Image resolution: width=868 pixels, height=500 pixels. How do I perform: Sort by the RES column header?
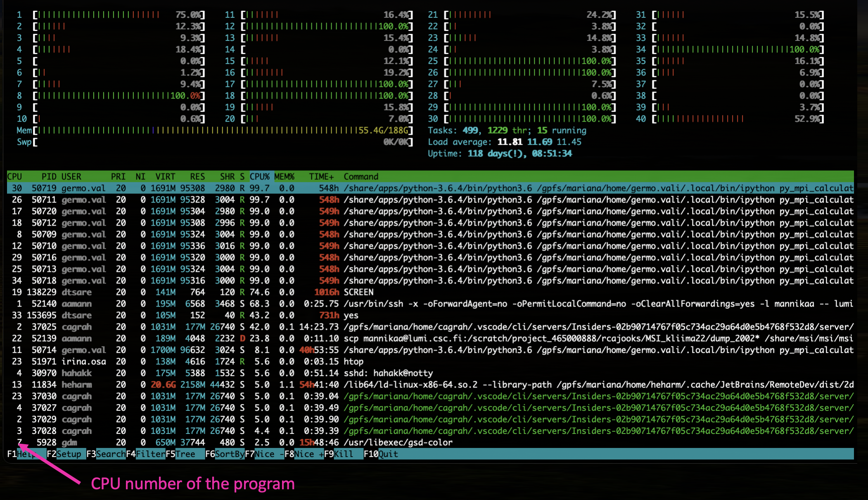point(197,176)
